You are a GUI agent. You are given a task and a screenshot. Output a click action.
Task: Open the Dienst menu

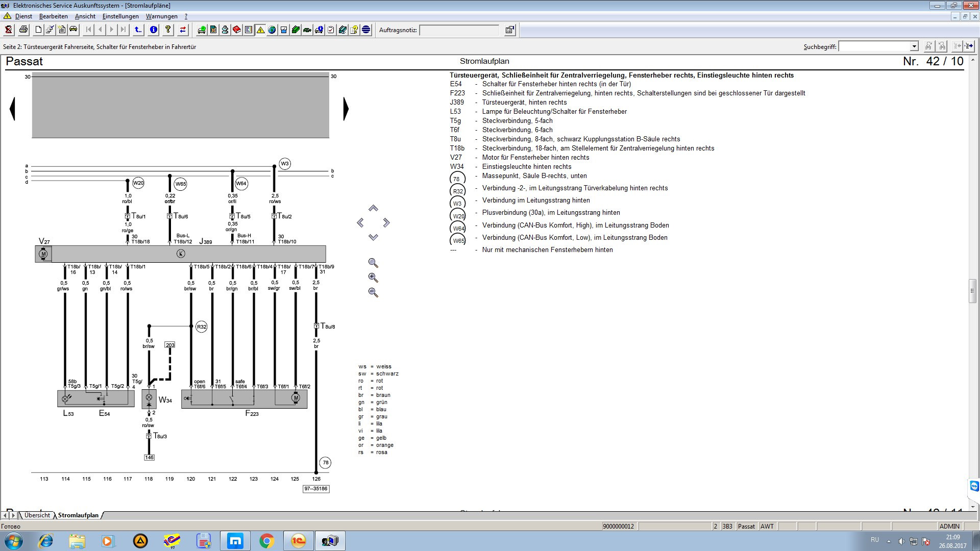[23, 16]
